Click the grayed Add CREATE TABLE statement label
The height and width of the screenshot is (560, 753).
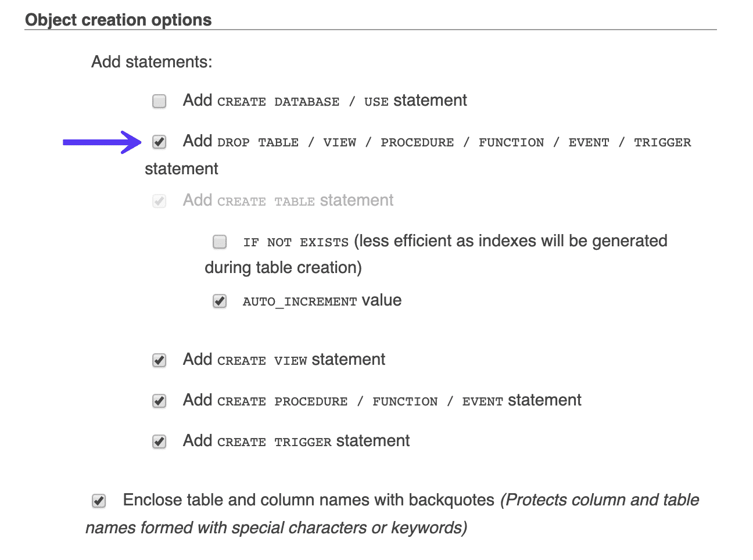288,200
